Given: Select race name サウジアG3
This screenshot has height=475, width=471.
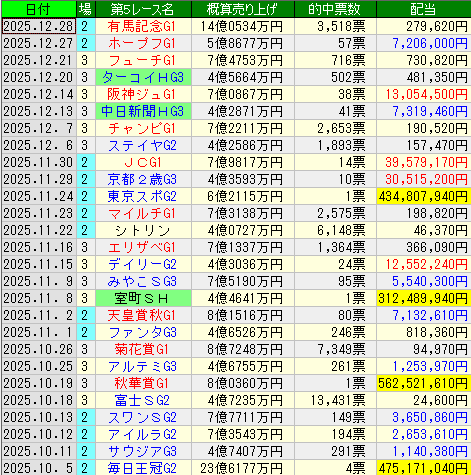Looking at the screenshot, I should 143,451.
